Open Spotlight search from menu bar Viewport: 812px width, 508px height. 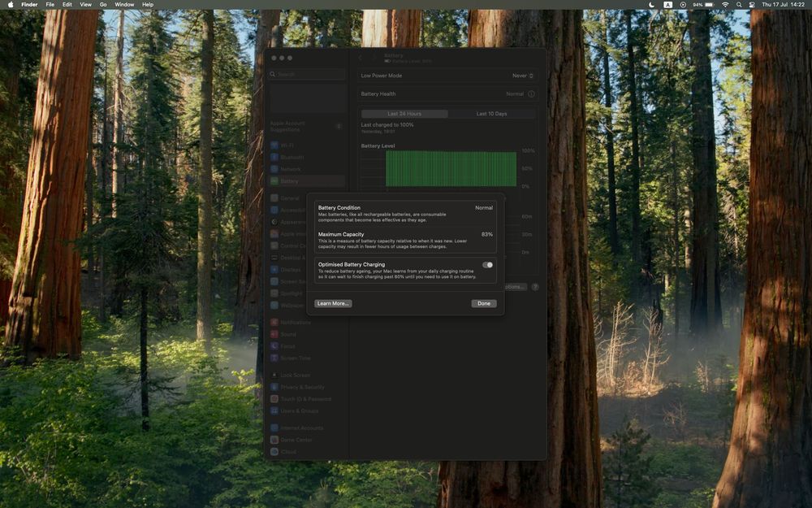pyautogui.click(x=739, y=5)
